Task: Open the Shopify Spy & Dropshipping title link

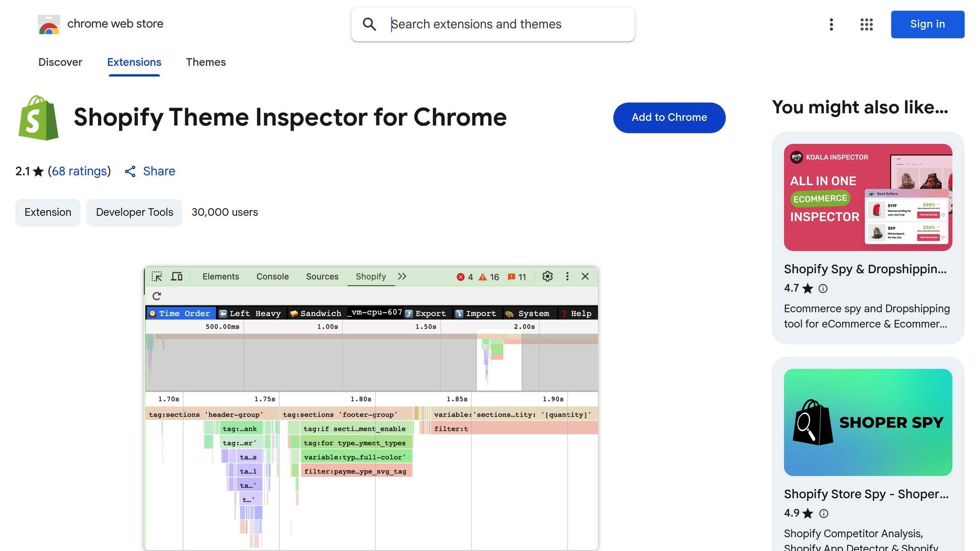Action: (x=865, y=269)
